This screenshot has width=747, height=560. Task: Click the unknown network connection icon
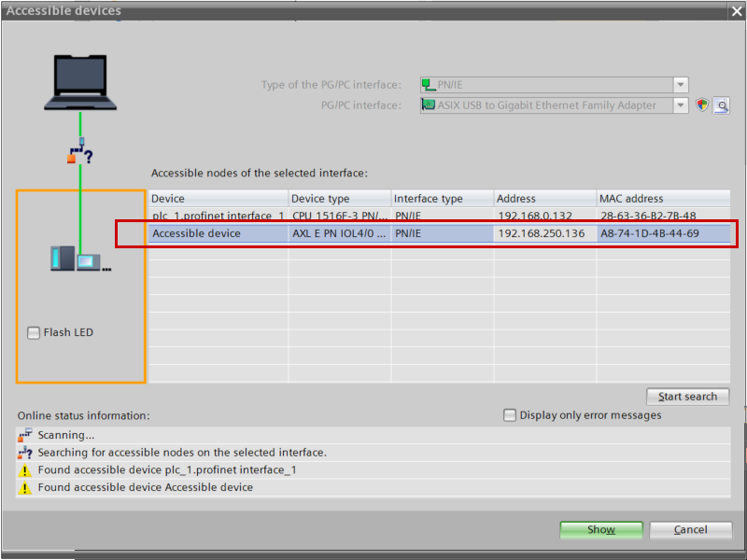pyautogui.click(x=80, y=154)
